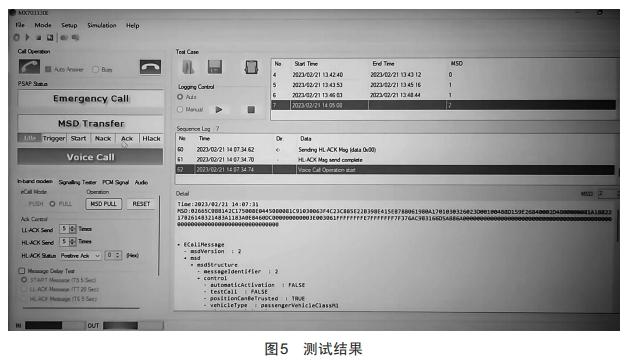Click the save test case floppy icon
Viewport: 627px width, 362px height.
(x=215, y=67)
